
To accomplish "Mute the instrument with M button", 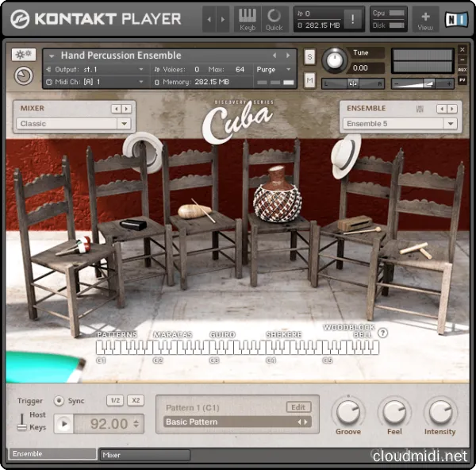I will [x=309, y=80].
